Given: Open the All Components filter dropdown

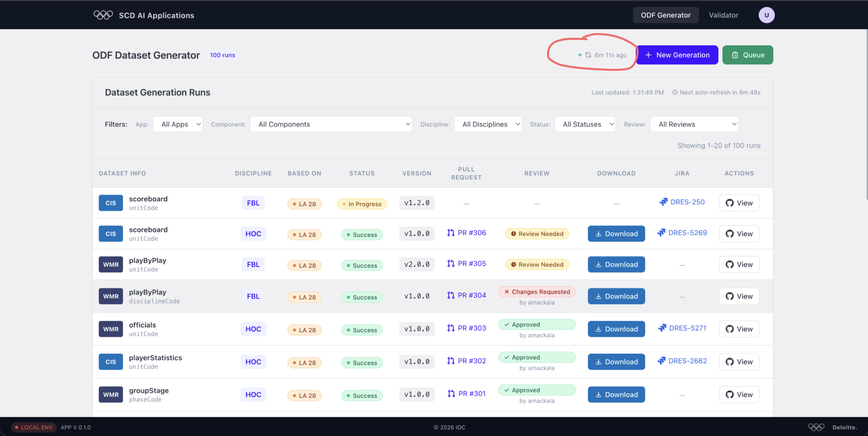Looking at the screenshot, I should click(x=331, y=124).
